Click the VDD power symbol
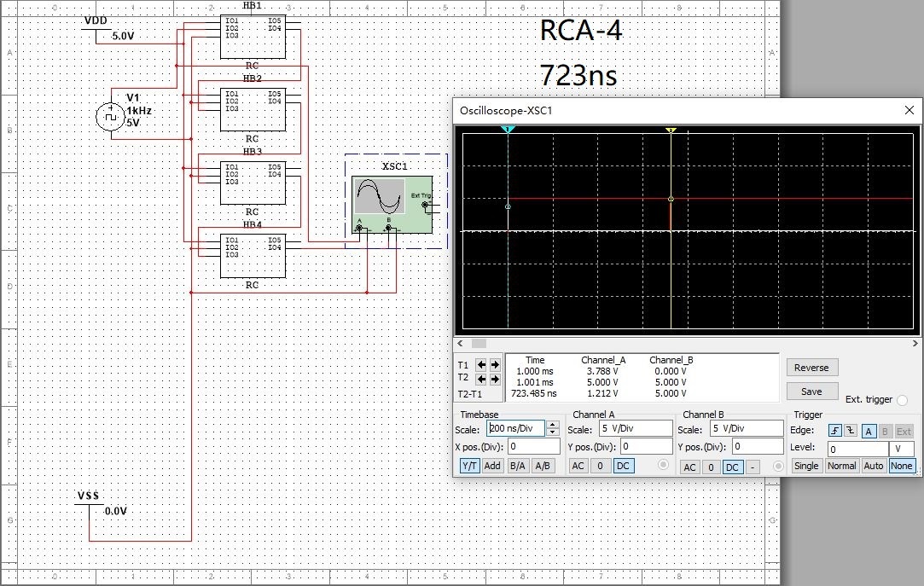The height and width of the screenshot is (586, 924). pyautogui.click(x=96, y=29)
